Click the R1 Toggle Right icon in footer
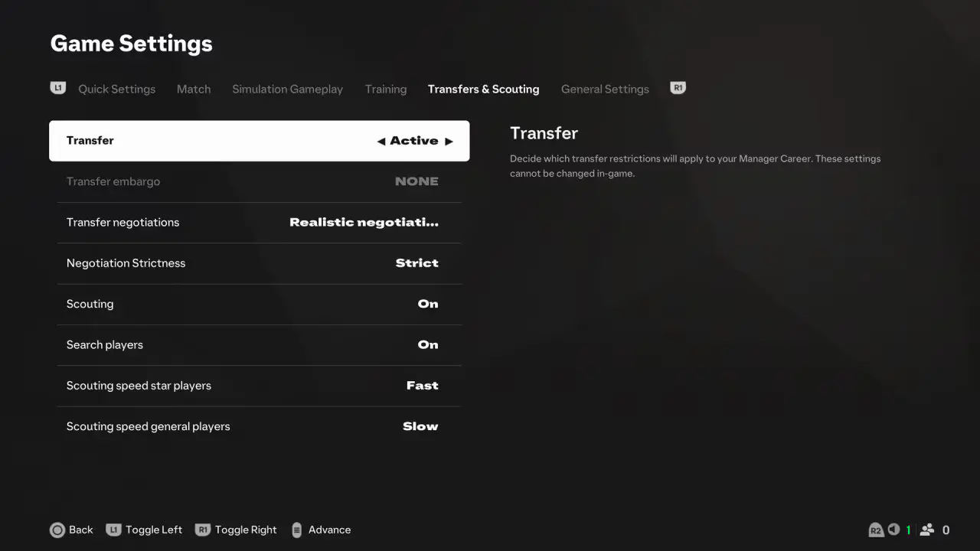The height and width of the screenshot is (551, 980). click(203, 530)
